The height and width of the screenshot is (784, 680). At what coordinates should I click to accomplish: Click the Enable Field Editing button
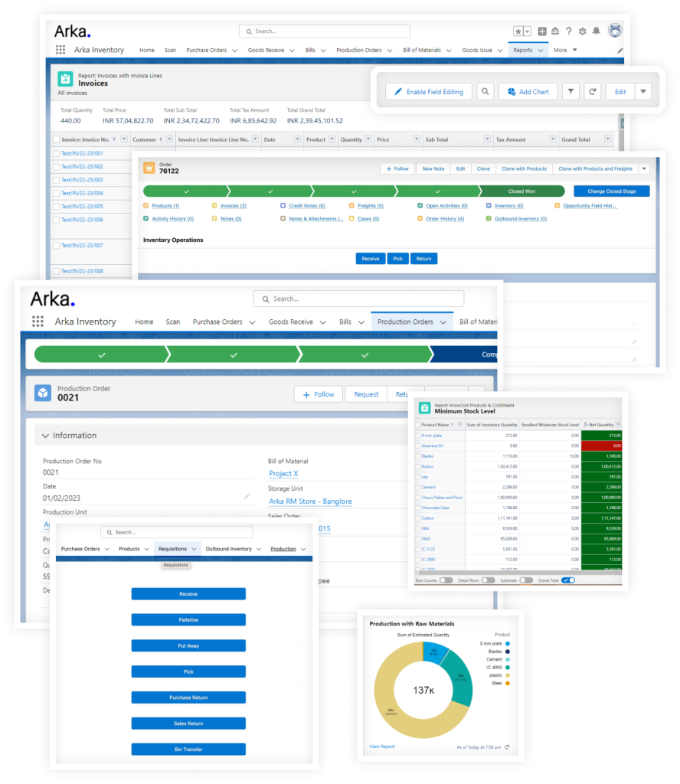click(429, 92)
